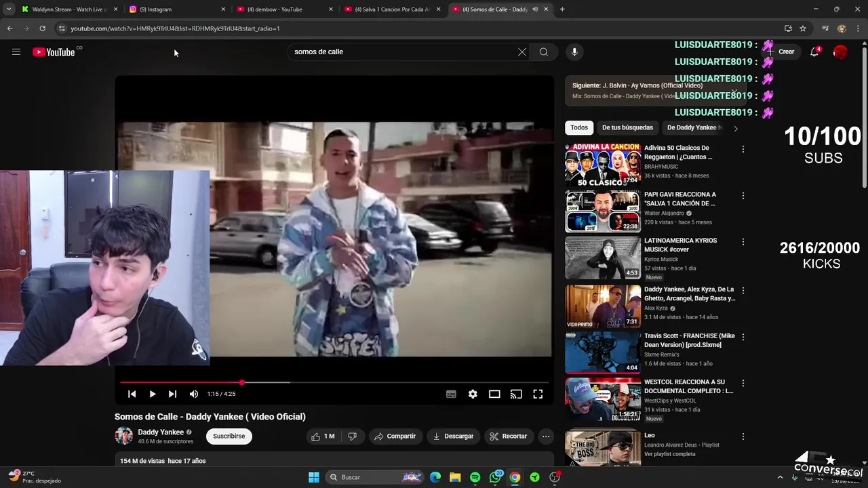Viewport: 868px width, 488px height.
Task: Play the previous video in player
Action: (132, 394)
